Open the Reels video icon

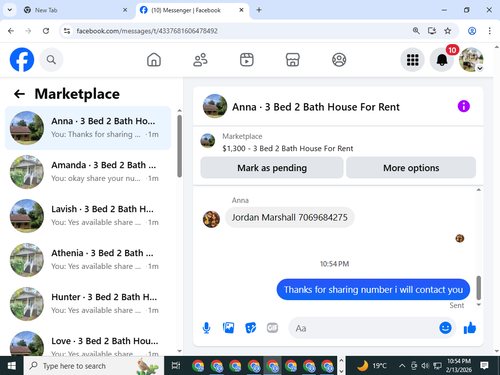247,60
